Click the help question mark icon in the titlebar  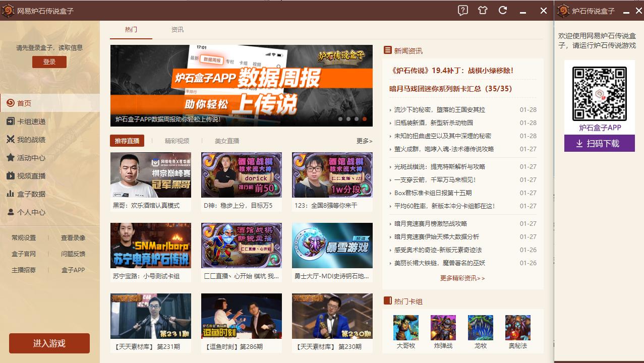(x=463, y=10)
